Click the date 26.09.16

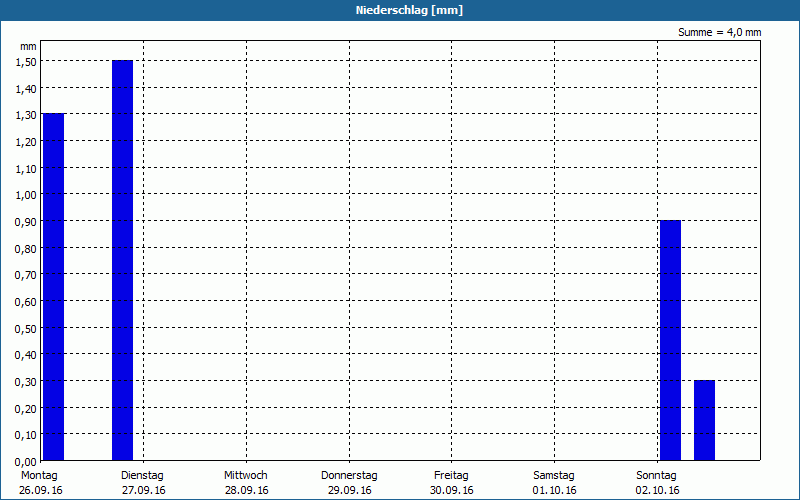click(41, 490)
